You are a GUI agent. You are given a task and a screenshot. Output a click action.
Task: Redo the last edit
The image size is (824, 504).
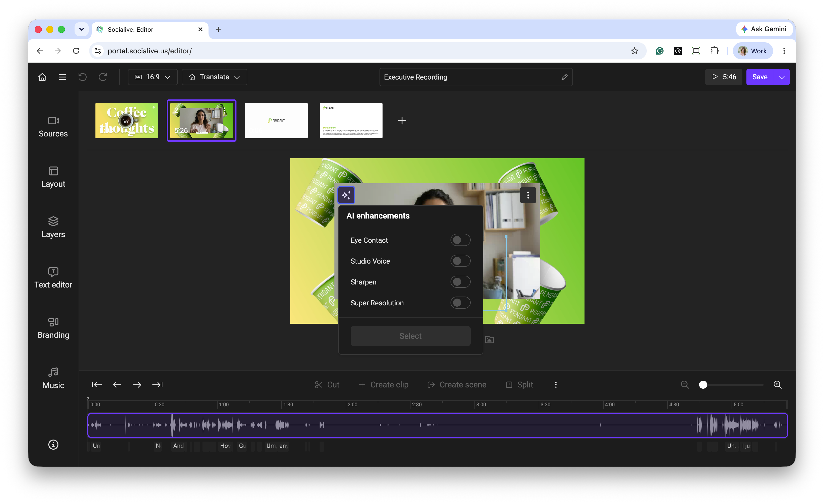(103, 77)
